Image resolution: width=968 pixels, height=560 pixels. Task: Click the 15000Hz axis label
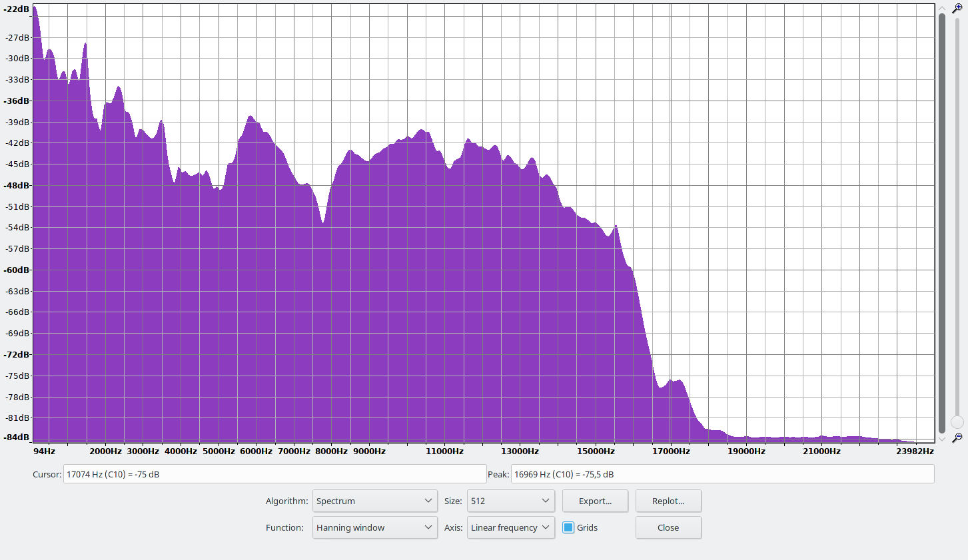(596, 451)
